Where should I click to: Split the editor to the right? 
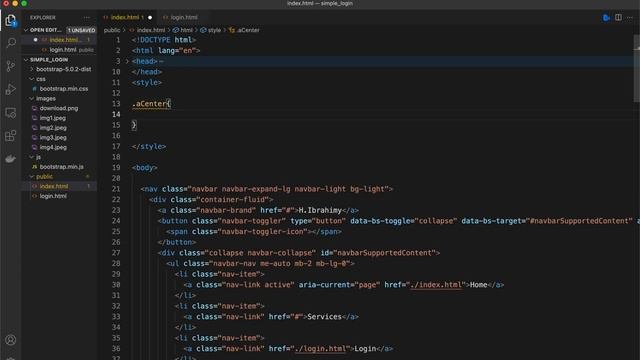(618, 18)
